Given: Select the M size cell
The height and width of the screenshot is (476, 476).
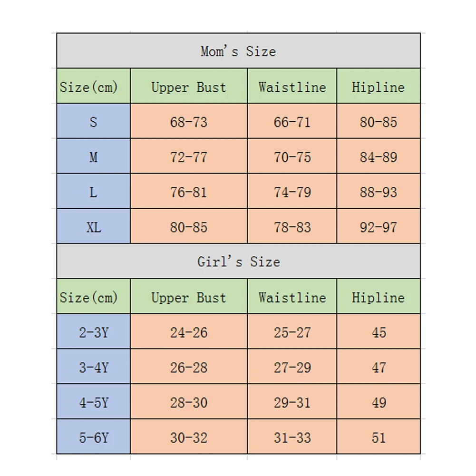Looking at the screenshot, I should [x=94, y=156].
